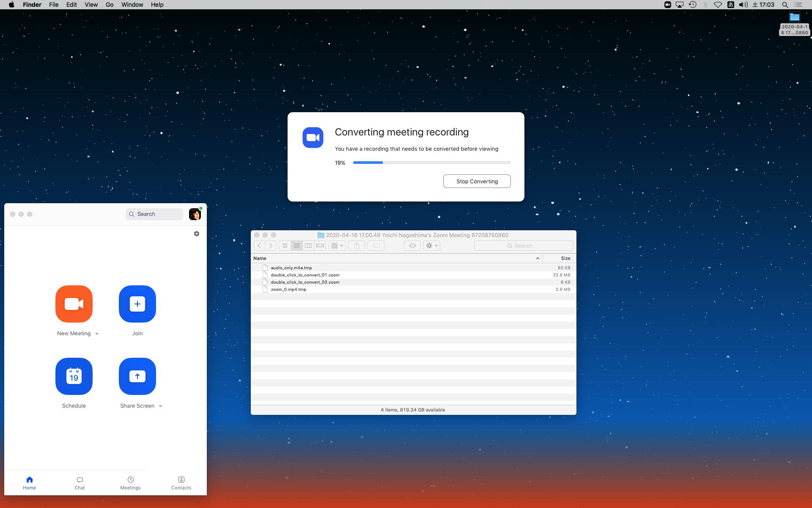Click the Join meeting plus icon
Image resolution: width=812 pixels, height=508 pixels.
click(137, 304)
